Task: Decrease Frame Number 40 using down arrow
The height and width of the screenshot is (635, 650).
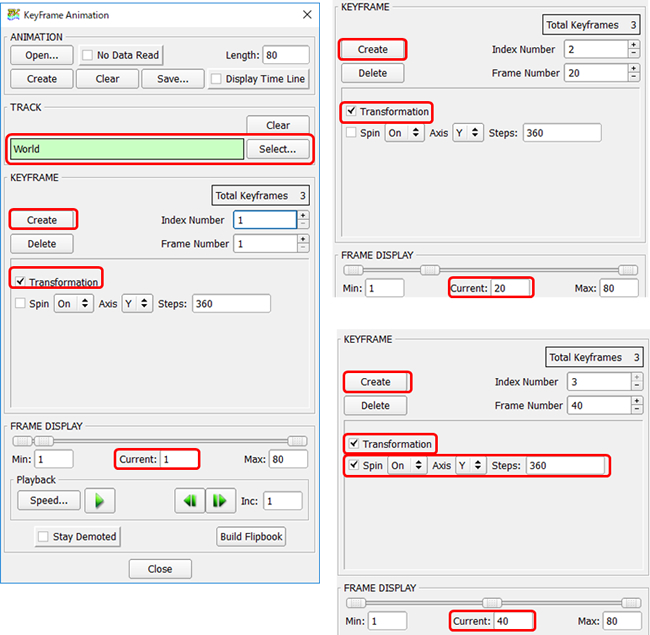Action: (x=635, y=410)
